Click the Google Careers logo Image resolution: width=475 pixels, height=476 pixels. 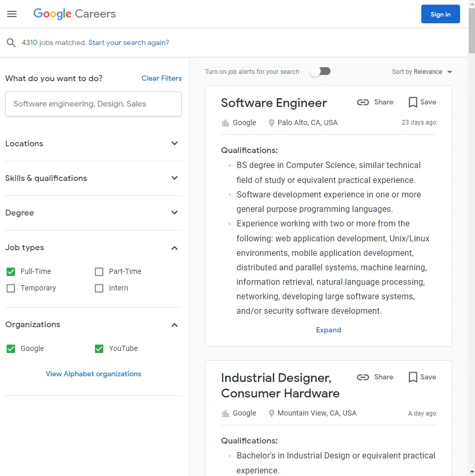pos(74,14)
